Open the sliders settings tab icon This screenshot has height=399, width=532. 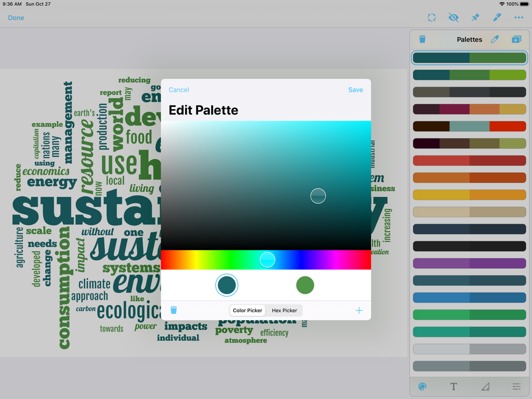(517, 386)
